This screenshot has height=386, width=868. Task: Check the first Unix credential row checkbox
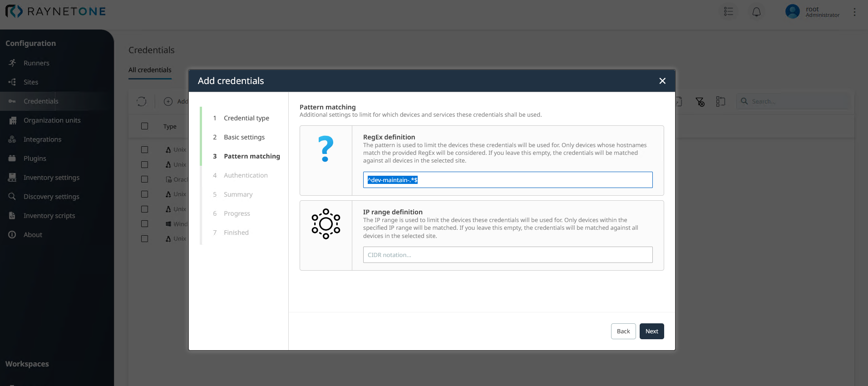click(144, 149)
